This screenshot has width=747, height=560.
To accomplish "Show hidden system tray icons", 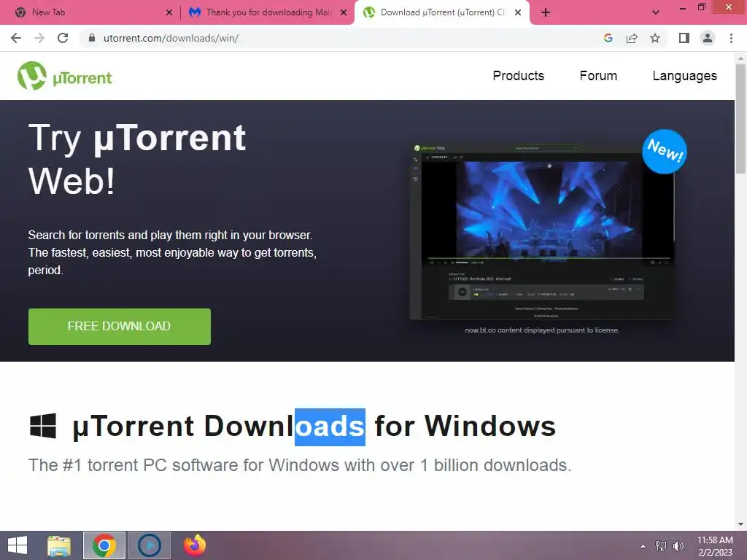I will [x=643, y=546].
